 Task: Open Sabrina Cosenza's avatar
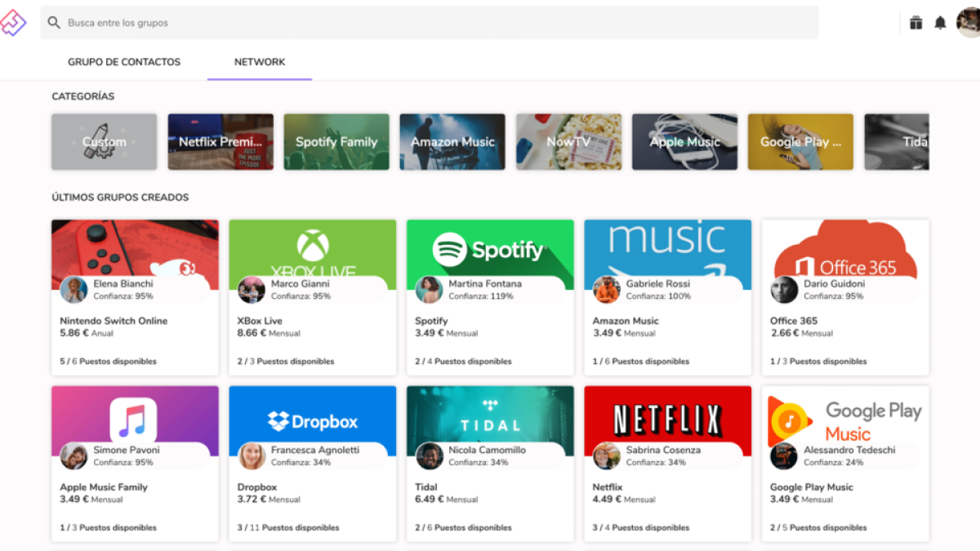pyautogui.click(x=607, y=456)
